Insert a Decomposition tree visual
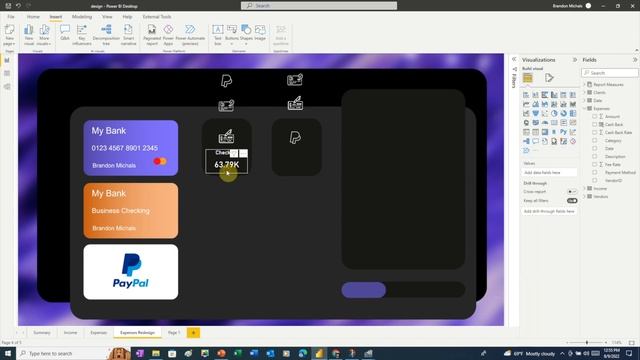This screenshot has height=360, width=640. point(106,35)
